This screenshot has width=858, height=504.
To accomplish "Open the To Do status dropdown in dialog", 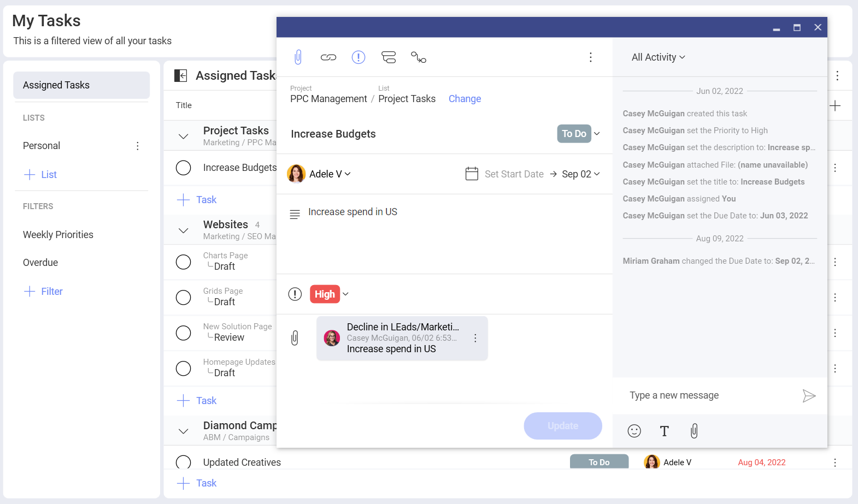I will (x=579, y=134).
